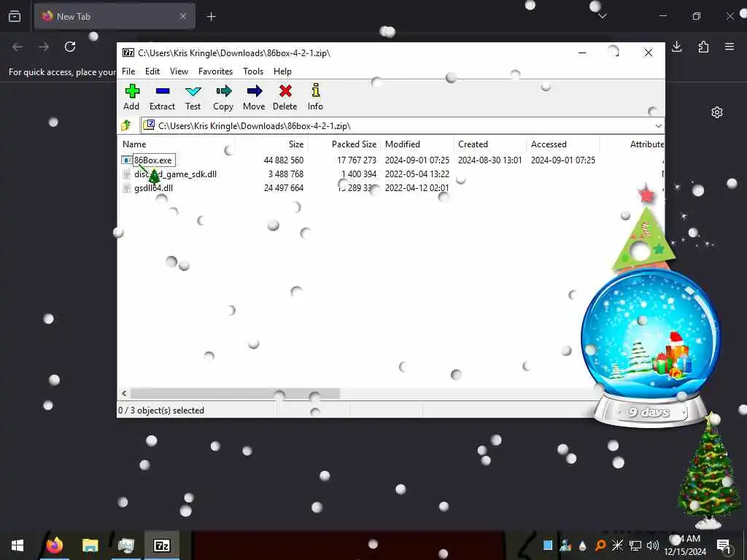Click the size value 44 882 560
This screenshot has width=747, height=560.
click(284, 160)
